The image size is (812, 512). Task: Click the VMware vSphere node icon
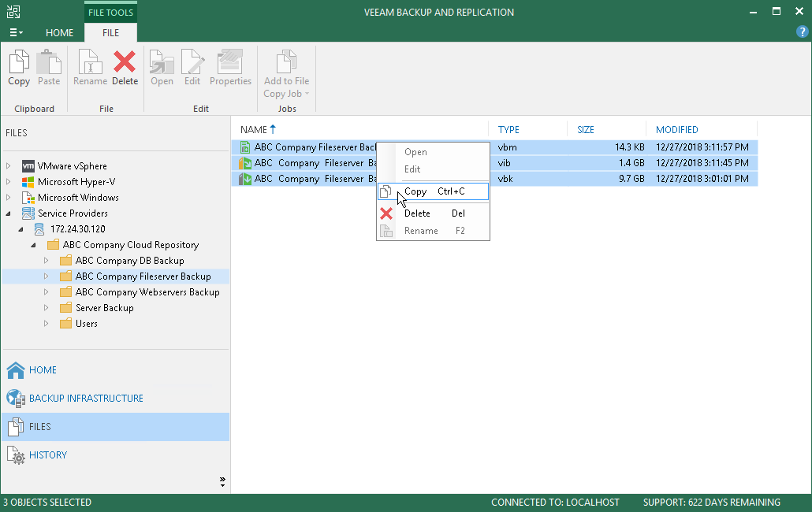coord(28,166)
